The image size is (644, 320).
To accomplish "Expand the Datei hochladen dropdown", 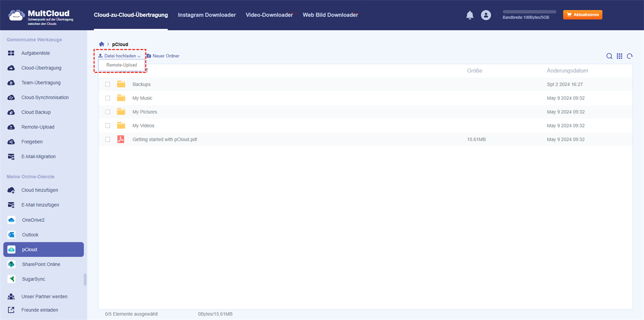I will [x=119, y=56].
